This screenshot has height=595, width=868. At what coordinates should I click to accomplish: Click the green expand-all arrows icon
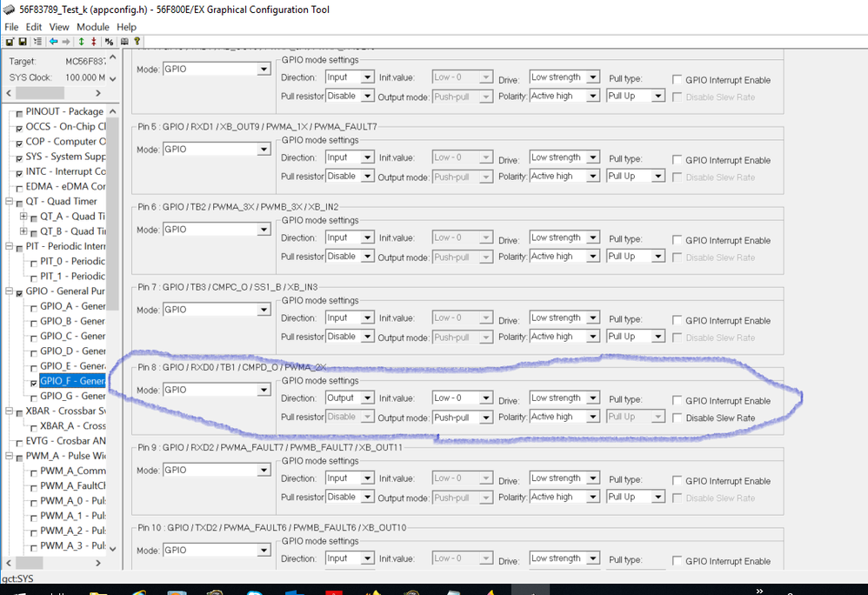coord(82,42)
